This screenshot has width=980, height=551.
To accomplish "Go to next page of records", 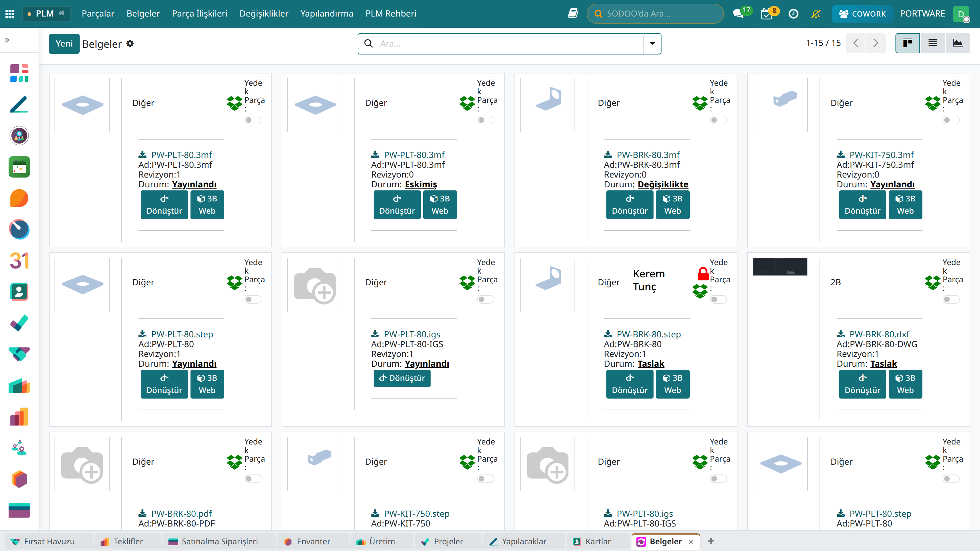I will coord(876,43).
